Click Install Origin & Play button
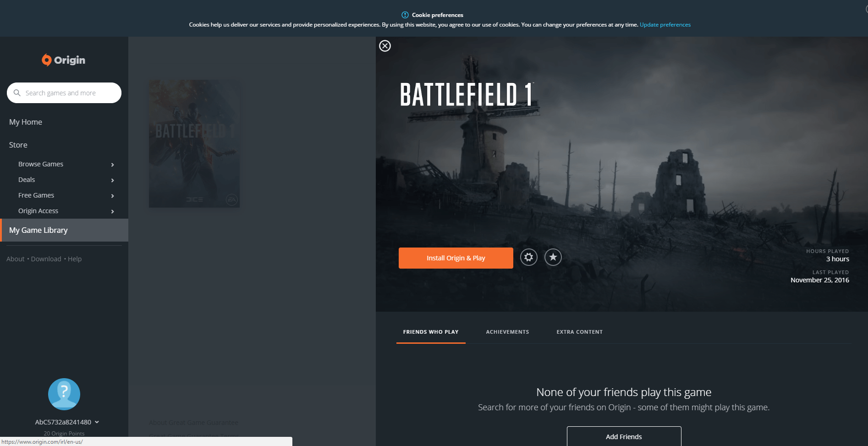This screenshot has height=446, width=868. pyautogui.click(x=456, y=258)
